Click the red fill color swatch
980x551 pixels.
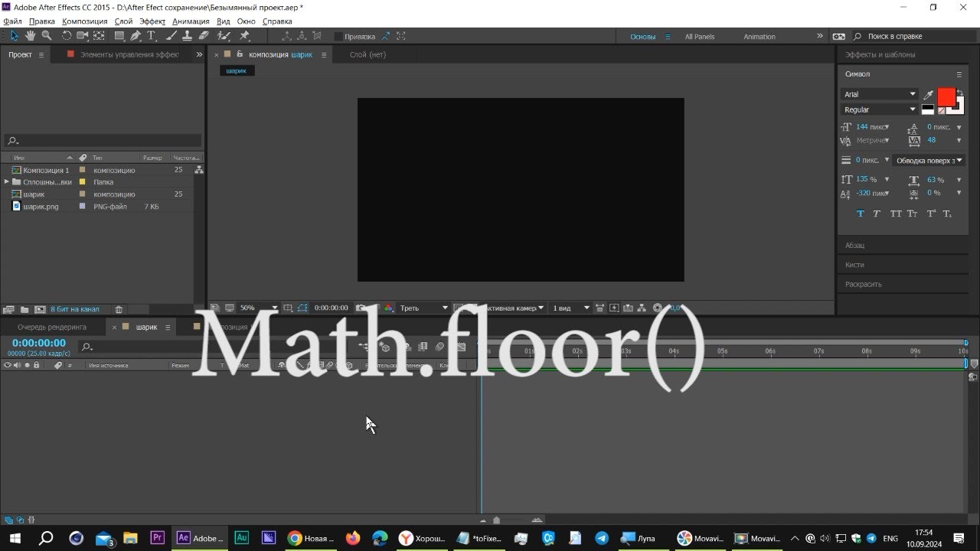coord(946,96)
